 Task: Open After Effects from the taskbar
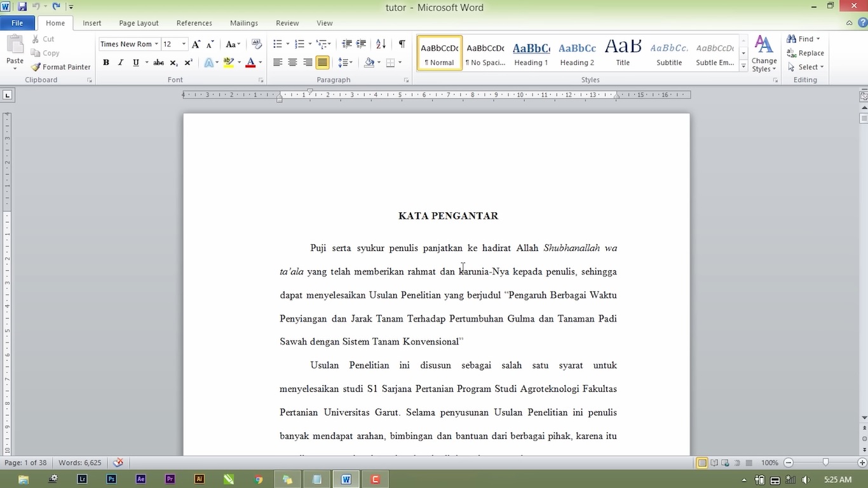pyautogui.click(x=140, y=479)
